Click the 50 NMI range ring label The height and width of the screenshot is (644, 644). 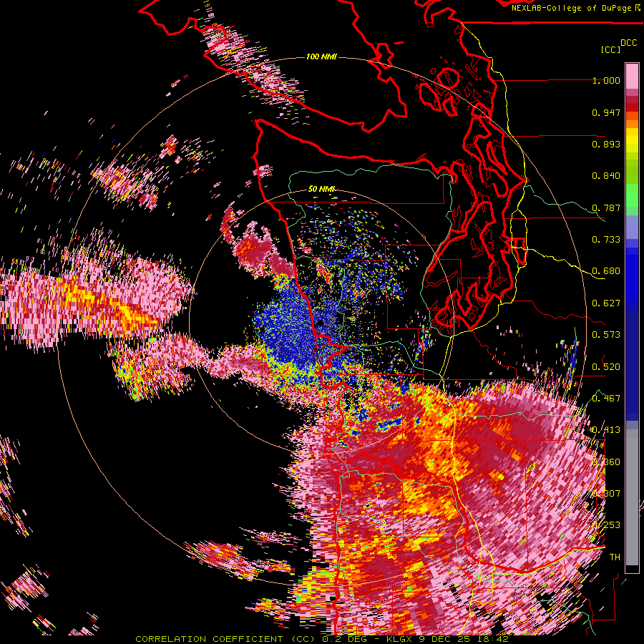coord(321,189)
